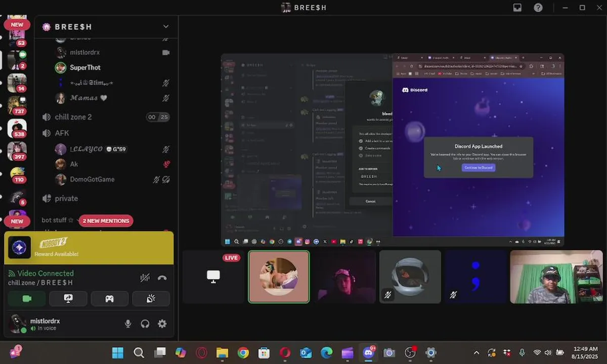Open the Nobody 2 Reward Available banner
The height and width of the screenshot is (364, 607).
[x=89, y=248]
